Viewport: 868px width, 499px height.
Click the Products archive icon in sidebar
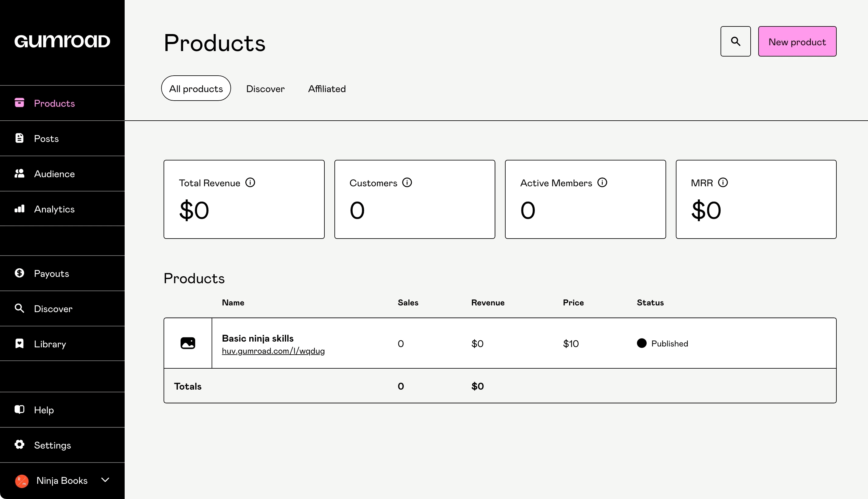(19, 102)
